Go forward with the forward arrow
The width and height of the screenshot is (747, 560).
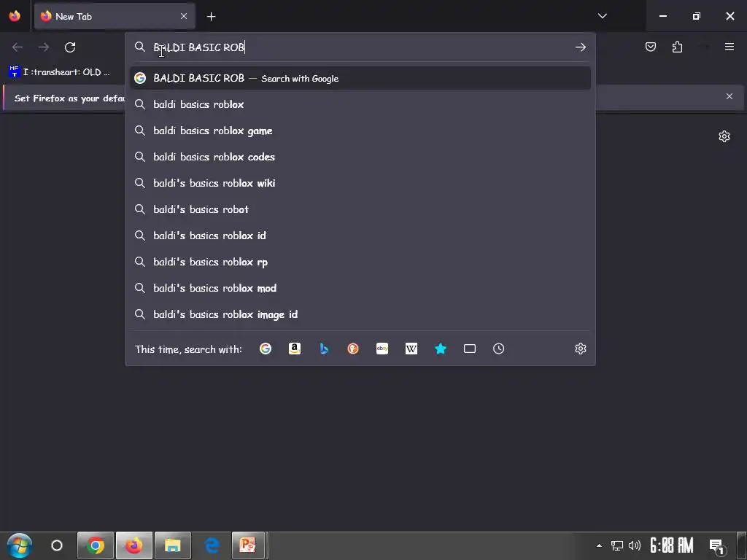[43, 47]
